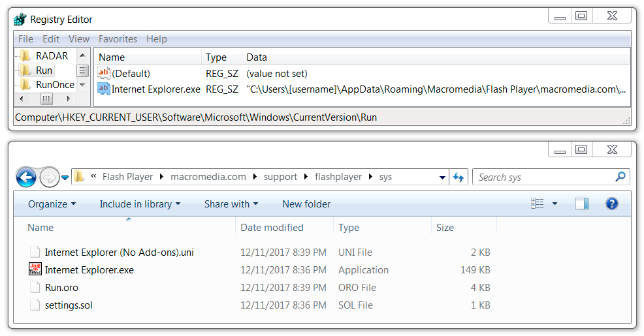Click the Explorer forward arrow button
Image resolution: width=644 pixels, height=336 pixels.
[49, 177]
